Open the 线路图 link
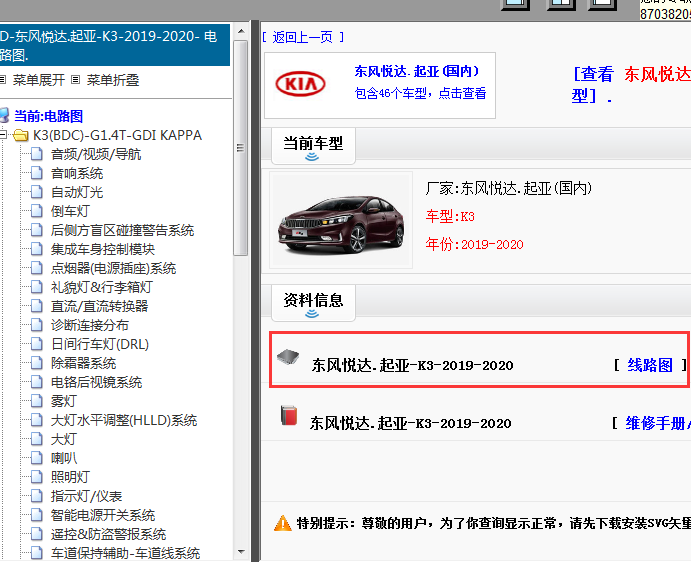 (x=650, y=365)
